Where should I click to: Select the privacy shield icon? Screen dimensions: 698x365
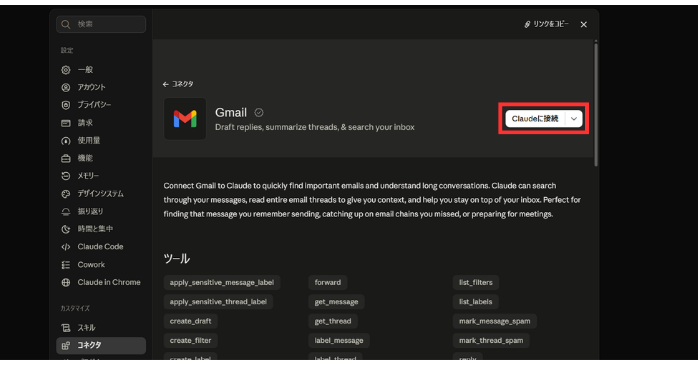pos(66,105)
